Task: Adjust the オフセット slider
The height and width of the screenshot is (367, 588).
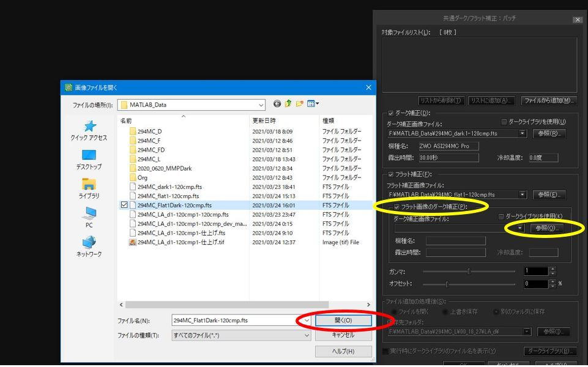Action: 447,284
